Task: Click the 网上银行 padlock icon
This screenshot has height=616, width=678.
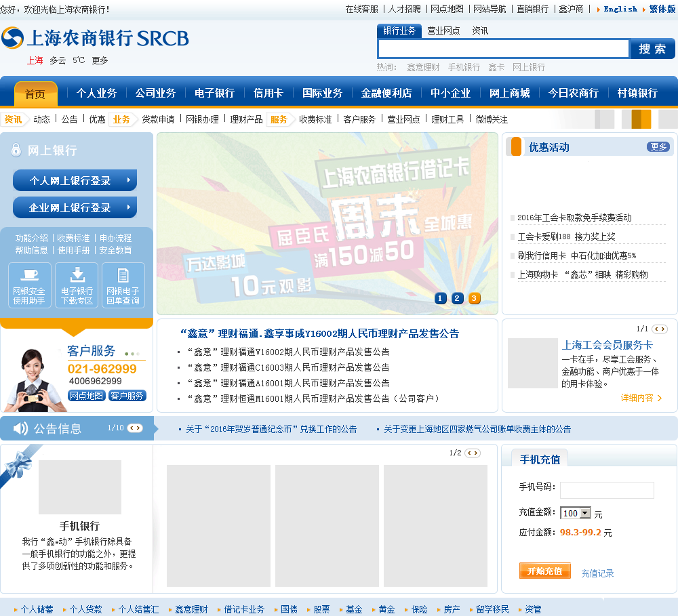Action: pyautogui.click(x=16, y=150)
